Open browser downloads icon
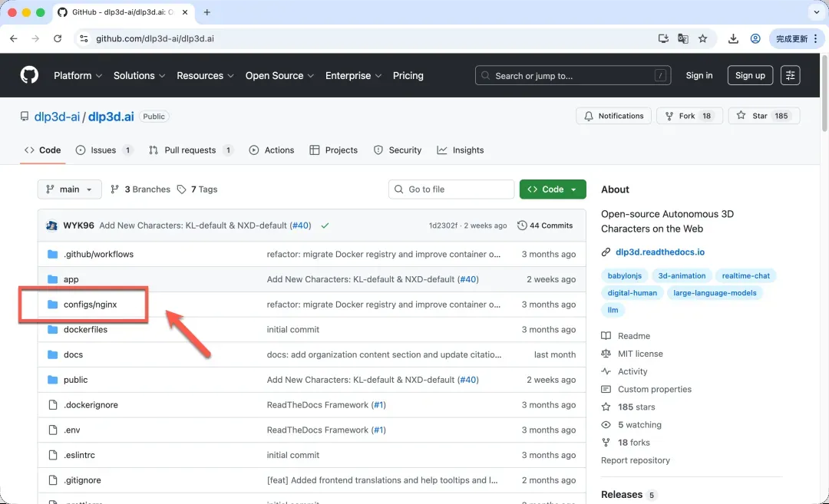 [x=733, y=38]
